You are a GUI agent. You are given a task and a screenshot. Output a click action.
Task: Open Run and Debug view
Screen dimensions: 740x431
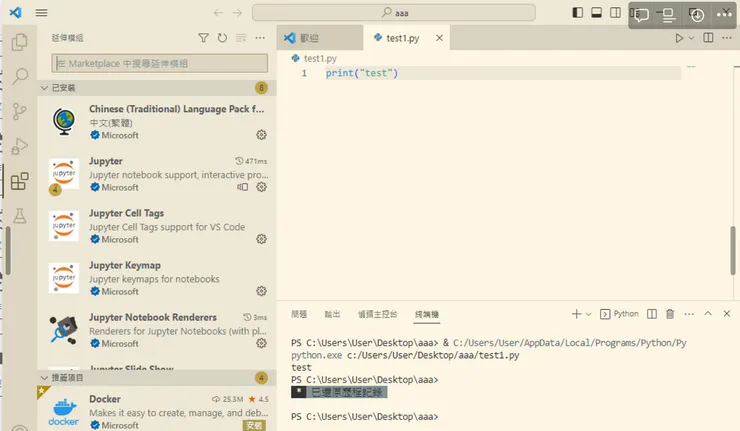coord(19,146)
